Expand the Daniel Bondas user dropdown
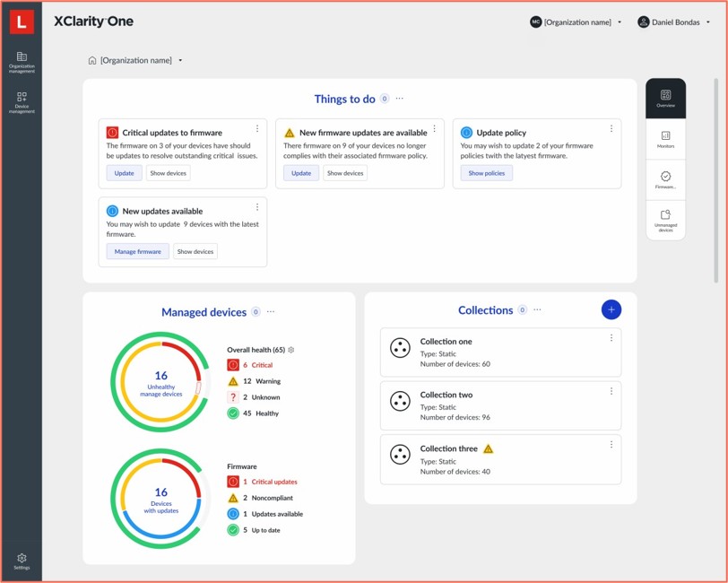The height and width of the screenshot is (583, 728). click(x=674, y=22)
